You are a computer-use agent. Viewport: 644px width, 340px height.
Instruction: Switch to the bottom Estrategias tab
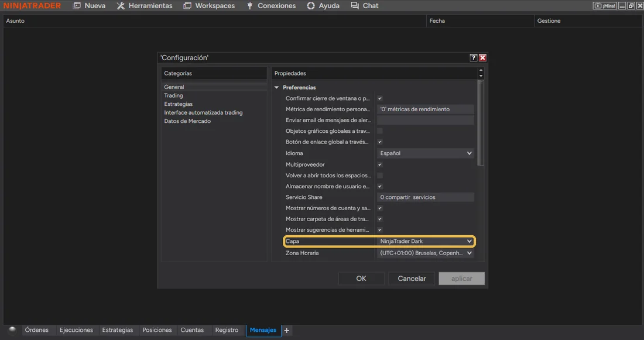coord(118,330)
